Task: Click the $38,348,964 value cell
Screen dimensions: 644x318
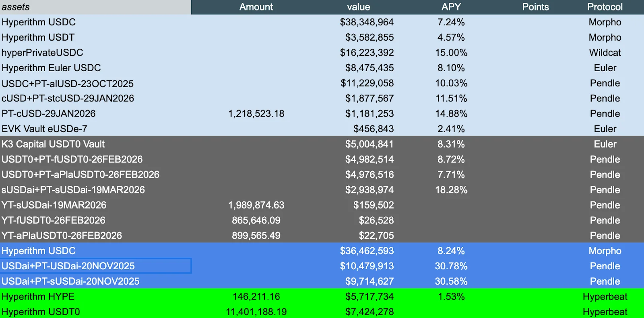Action: (367, 22)
